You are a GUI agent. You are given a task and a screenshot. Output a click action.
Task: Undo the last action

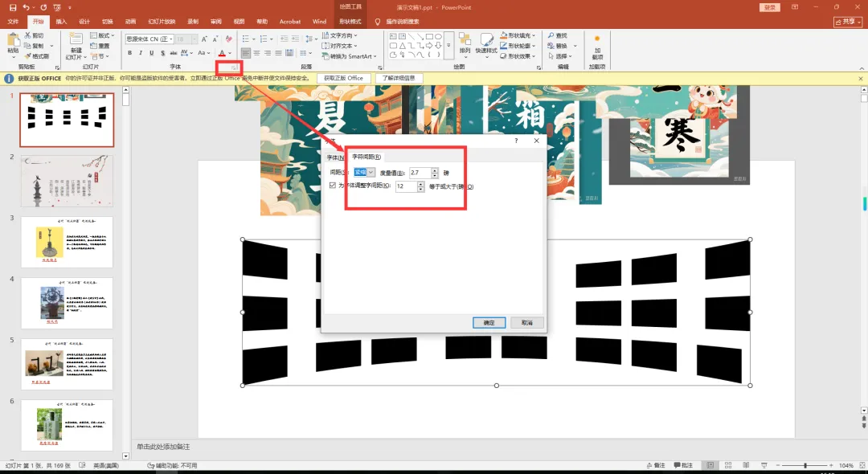(x=27, y=7)
